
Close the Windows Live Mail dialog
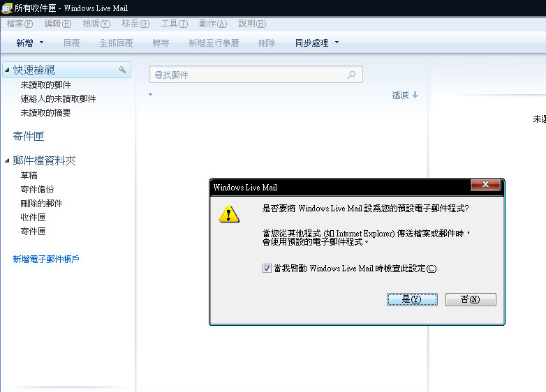point(486,184)
